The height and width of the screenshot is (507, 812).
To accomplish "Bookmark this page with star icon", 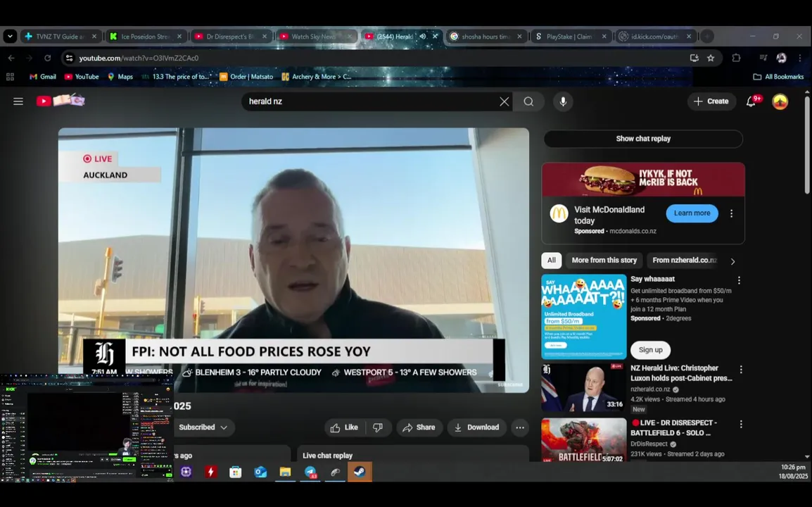I will click(711, 58).
